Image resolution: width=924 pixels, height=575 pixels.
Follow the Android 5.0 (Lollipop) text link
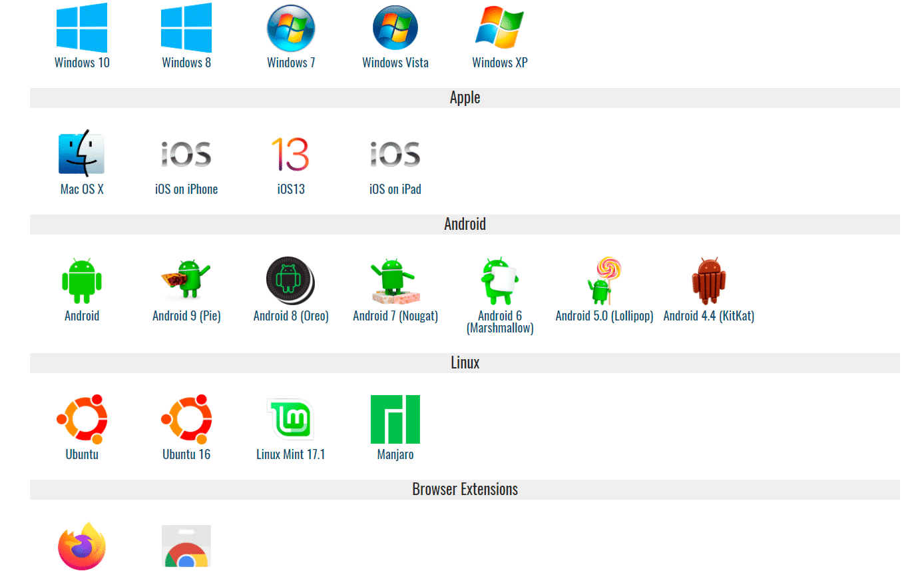(x=604, y=316)
